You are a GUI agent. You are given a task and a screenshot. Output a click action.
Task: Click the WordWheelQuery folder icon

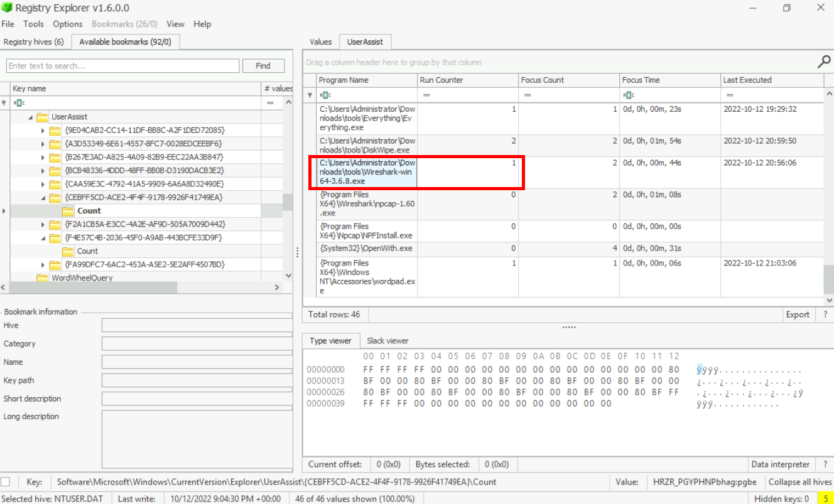[x=42, y=277]
